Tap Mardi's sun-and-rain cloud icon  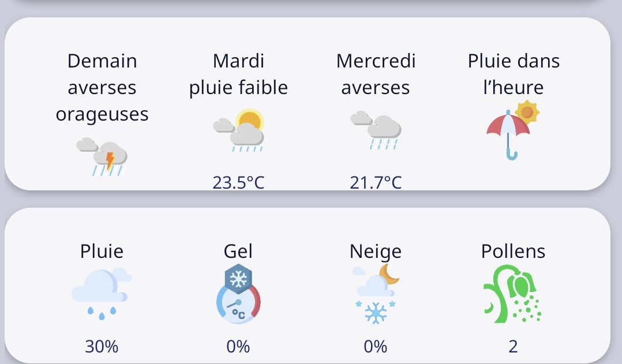pos(238,130)
